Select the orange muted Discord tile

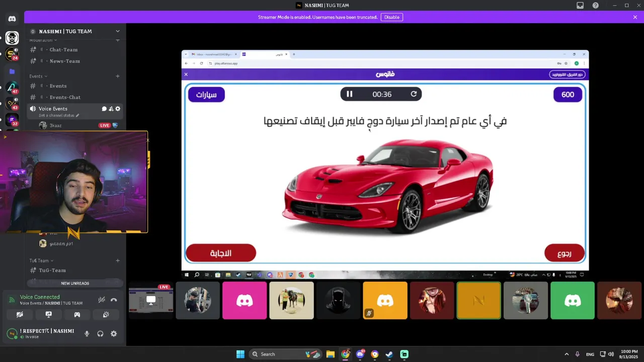click(x=385, y=300)
